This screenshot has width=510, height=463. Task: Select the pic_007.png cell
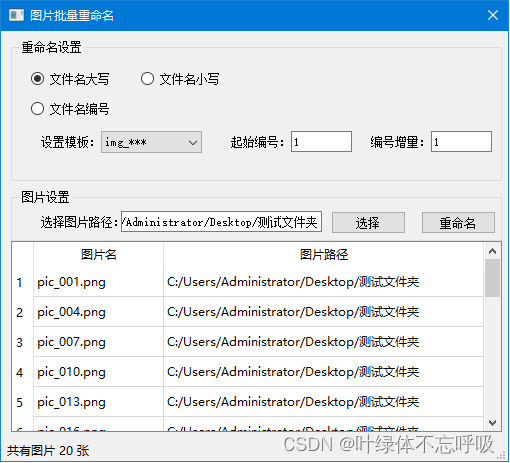click(99, 342)
